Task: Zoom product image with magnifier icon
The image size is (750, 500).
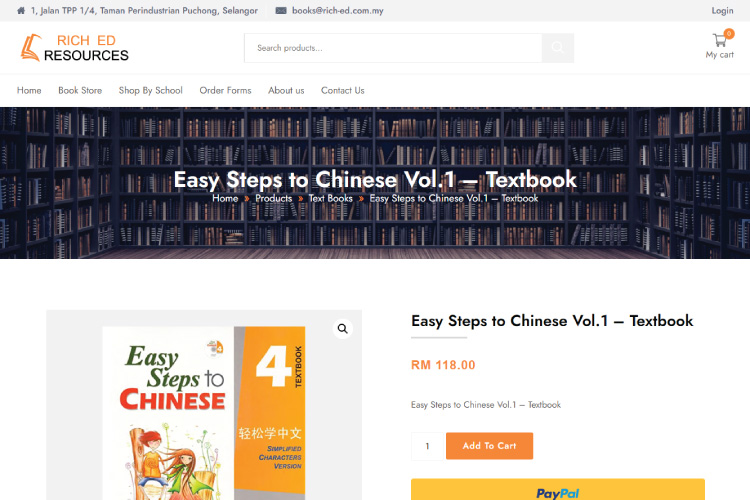Action: tap(342, 329)
